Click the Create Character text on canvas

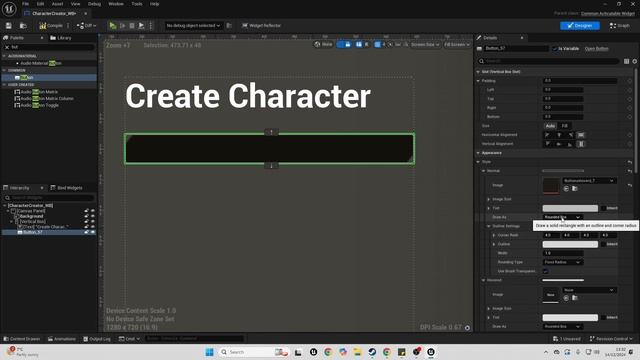point(248,96)
